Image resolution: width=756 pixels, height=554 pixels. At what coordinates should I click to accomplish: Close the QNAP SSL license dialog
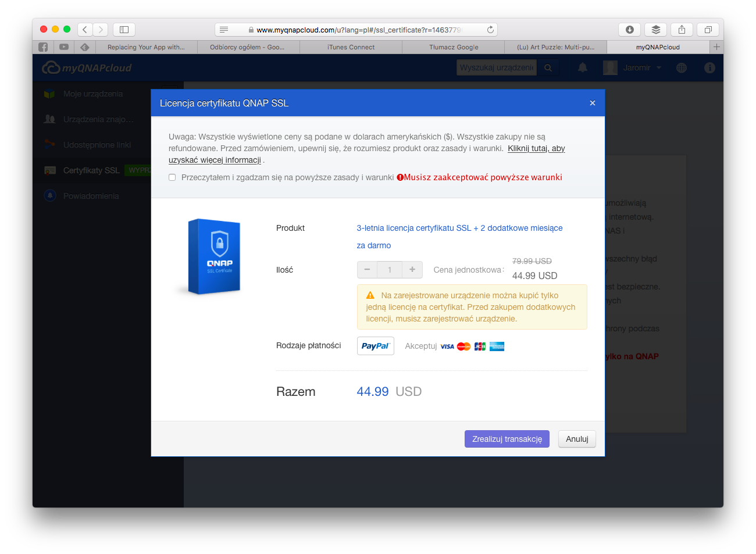[593, 103]
